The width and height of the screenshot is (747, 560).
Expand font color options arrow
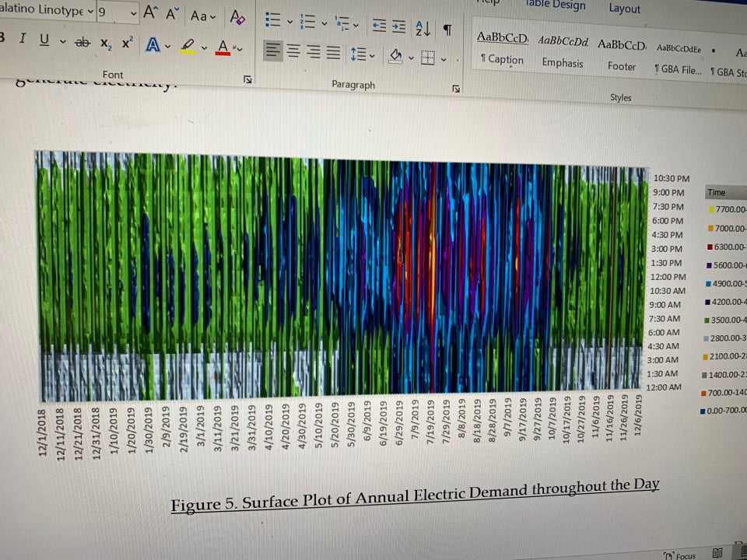[x=240, y=50]
